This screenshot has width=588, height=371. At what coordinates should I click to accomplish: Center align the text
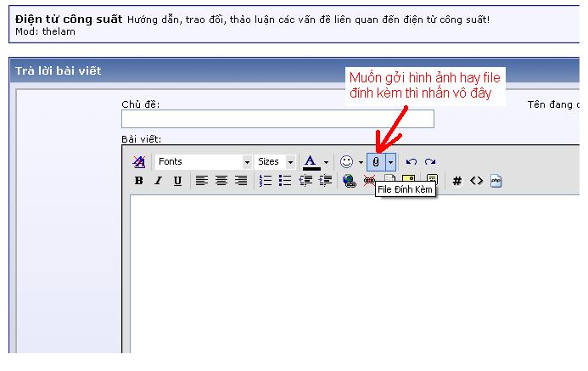tap(221, 181)
